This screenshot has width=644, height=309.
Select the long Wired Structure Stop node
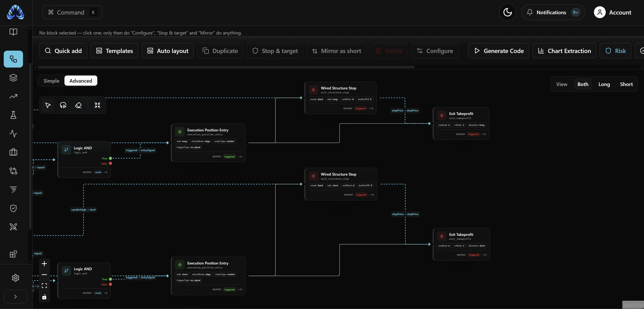[x=341, y=98]
